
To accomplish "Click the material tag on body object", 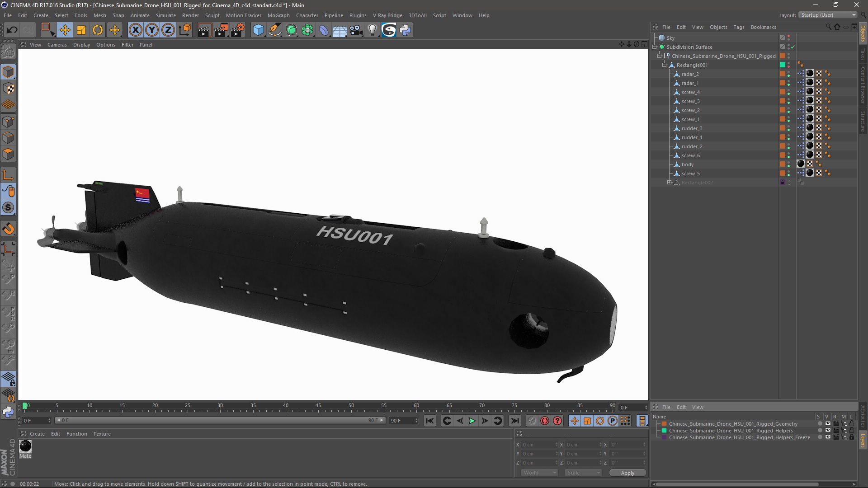I will (x=801, y=164).
